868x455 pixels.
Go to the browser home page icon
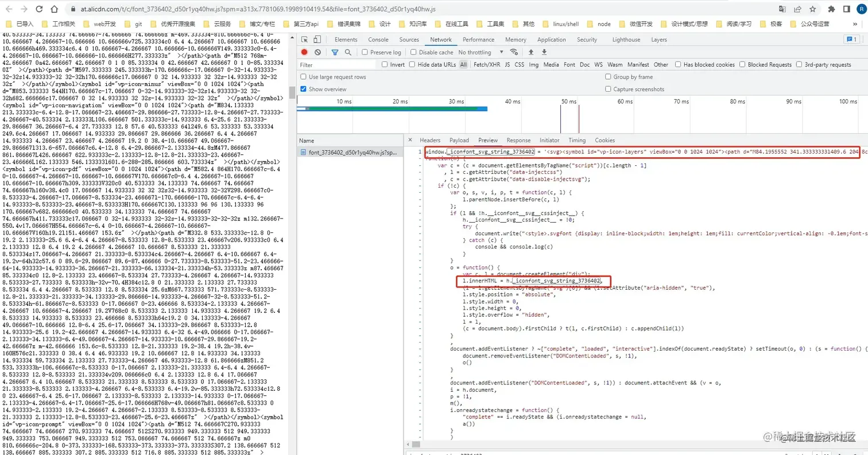coord(53,9)
